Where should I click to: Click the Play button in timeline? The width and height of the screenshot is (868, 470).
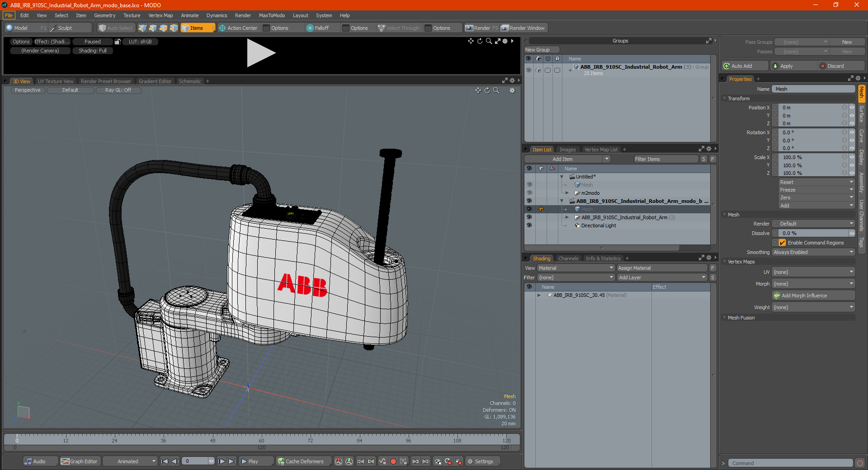(255, 461)
